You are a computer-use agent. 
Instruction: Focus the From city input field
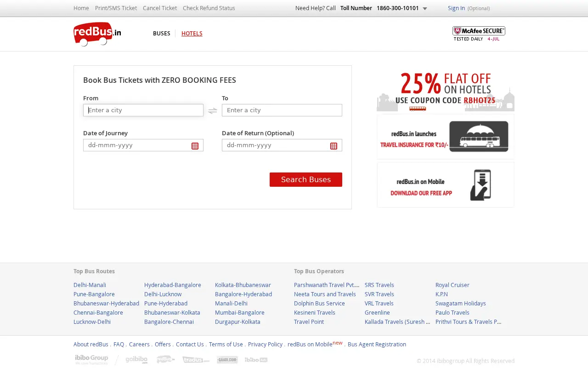tap(143, 110)
